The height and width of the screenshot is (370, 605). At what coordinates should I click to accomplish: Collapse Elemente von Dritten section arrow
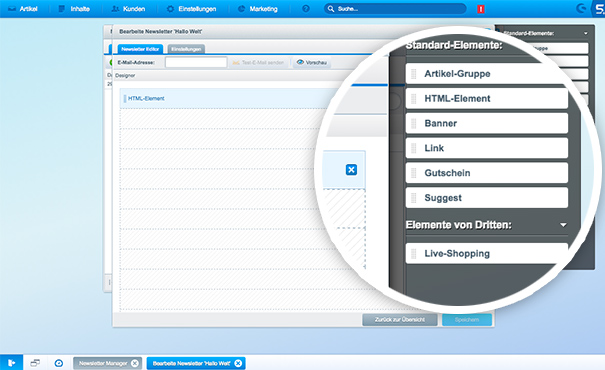pyautogui.click(x=563, y=225)
